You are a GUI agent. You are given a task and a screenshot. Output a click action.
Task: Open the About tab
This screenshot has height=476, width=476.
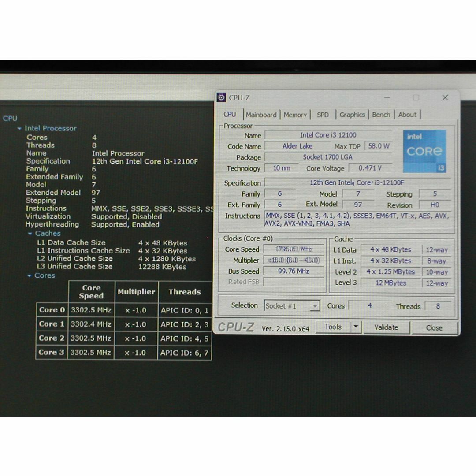[407, 115]
